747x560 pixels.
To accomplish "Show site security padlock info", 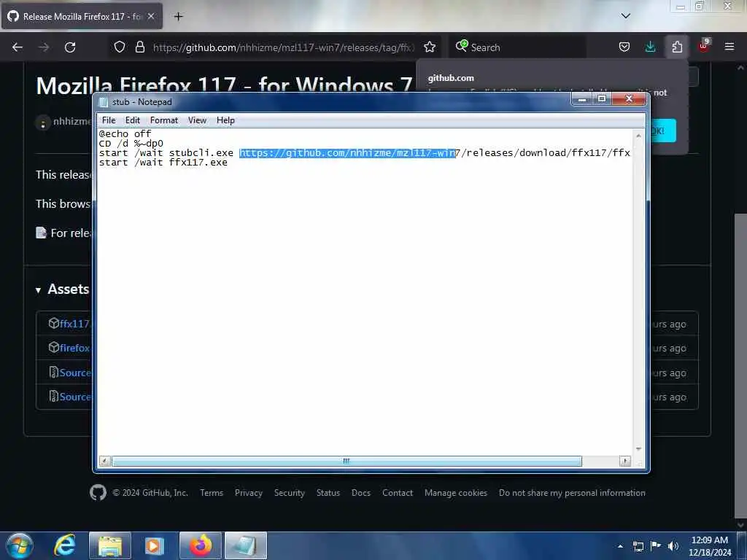I will pos(139,47).
